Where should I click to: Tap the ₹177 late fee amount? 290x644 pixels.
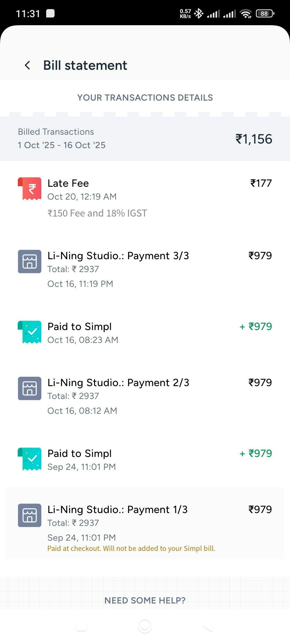click(261, 183)
